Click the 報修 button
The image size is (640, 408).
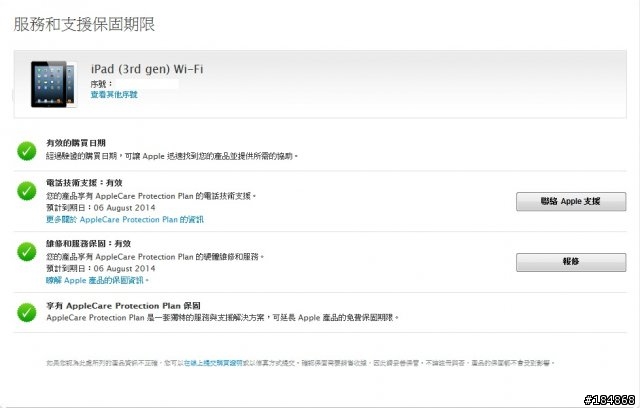571,262
